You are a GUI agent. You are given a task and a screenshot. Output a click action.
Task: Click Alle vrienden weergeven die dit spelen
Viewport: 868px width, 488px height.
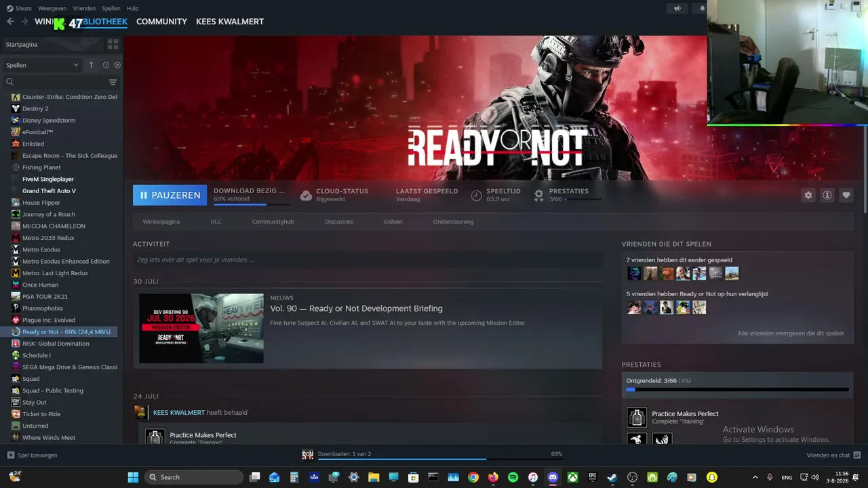click(x=791, y=333)
